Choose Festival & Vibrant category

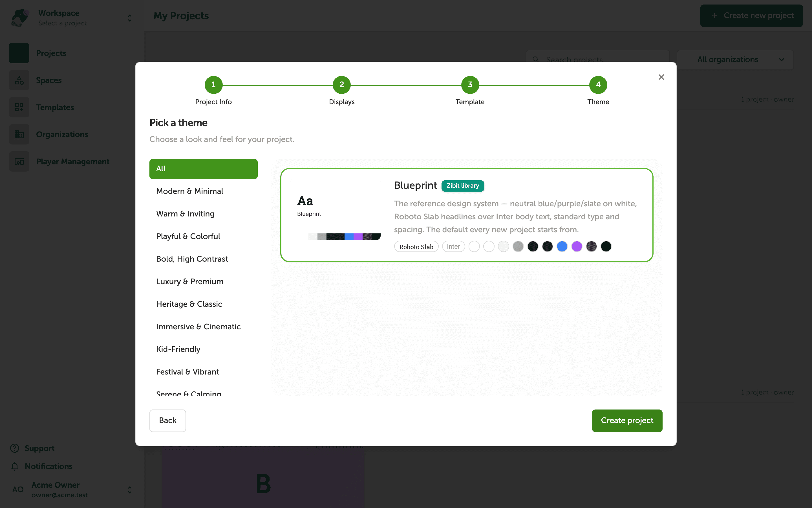coord(203,372)
